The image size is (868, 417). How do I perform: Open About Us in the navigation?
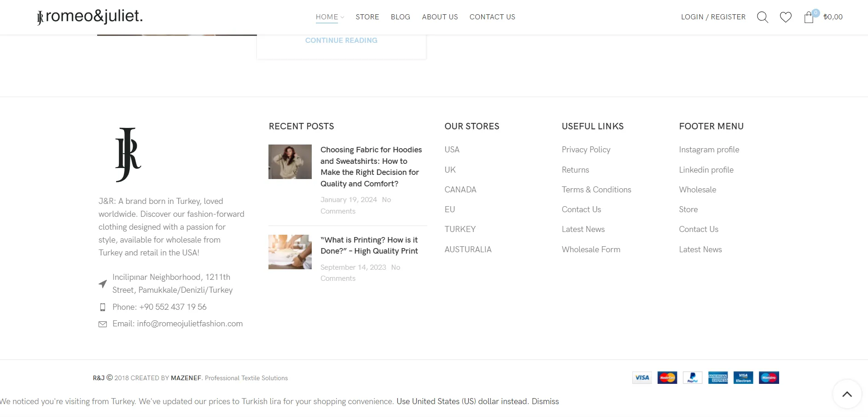tap(440, 17)
